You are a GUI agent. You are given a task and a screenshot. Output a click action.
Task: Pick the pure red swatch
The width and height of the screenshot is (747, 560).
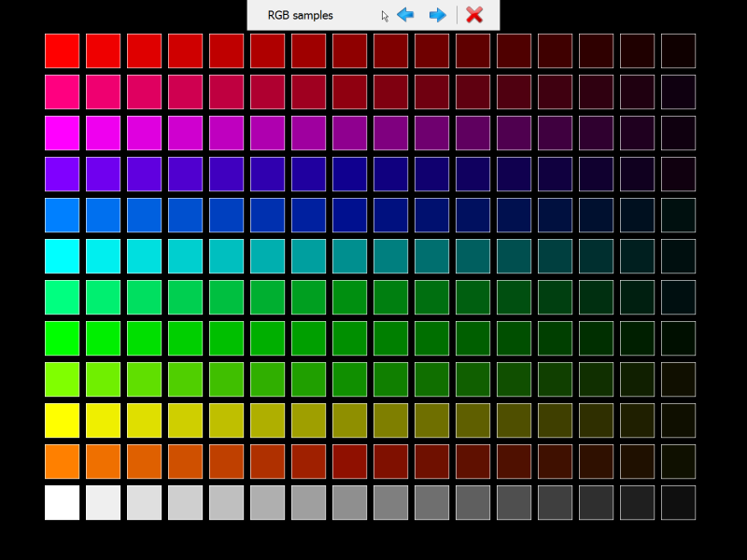coord(62,50)
